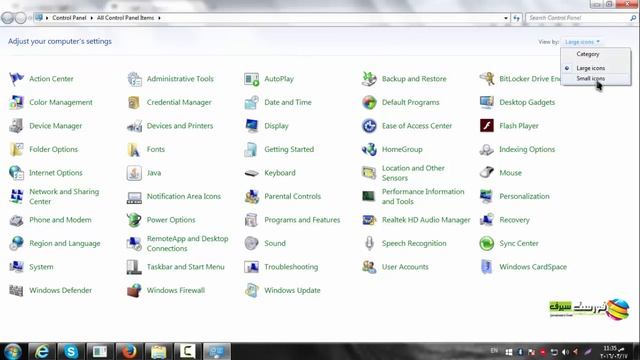Image resolution: width=640 pixels, height=360 pixels.
Task: Click the Mouse icon
Action: [487, 173]
